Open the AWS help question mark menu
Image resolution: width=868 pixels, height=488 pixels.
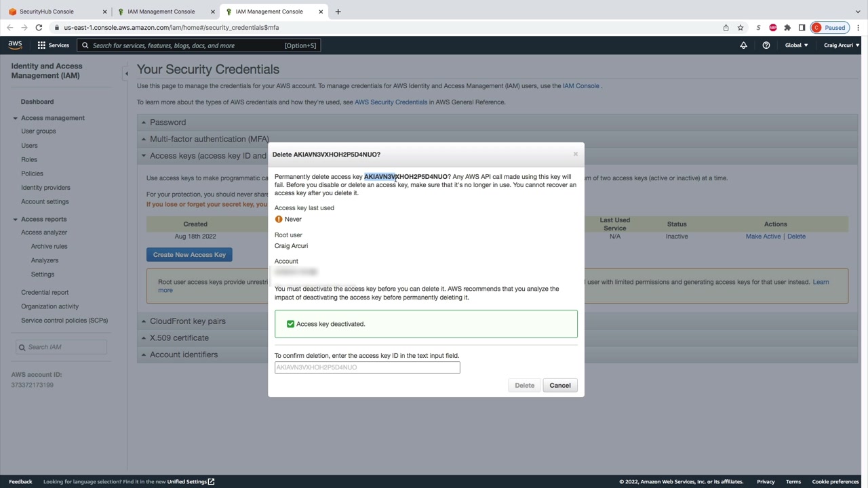766,45
